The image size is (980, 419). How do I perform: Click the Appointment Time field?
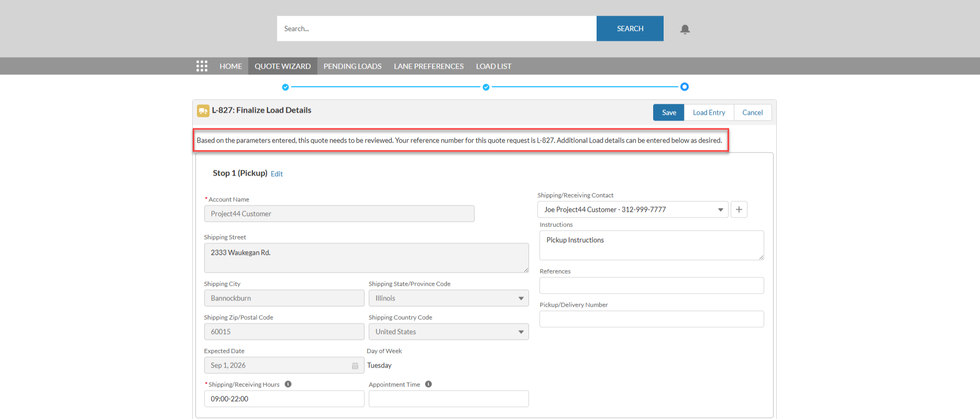pos(449,399)
